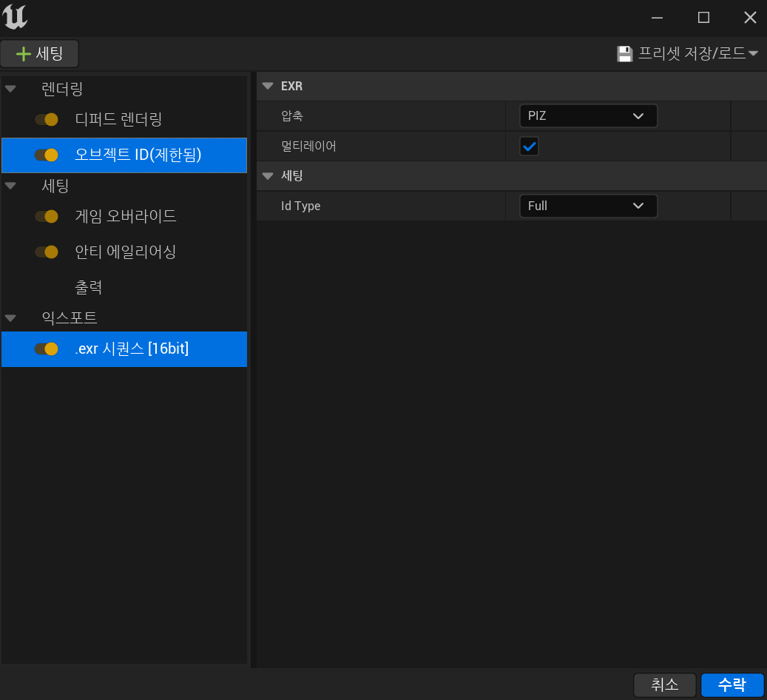This screenshot has height=700, width=767.
Task: Toggle the .exr 시퀀스 [16bit] switch
Action: (x=47, y=349)
